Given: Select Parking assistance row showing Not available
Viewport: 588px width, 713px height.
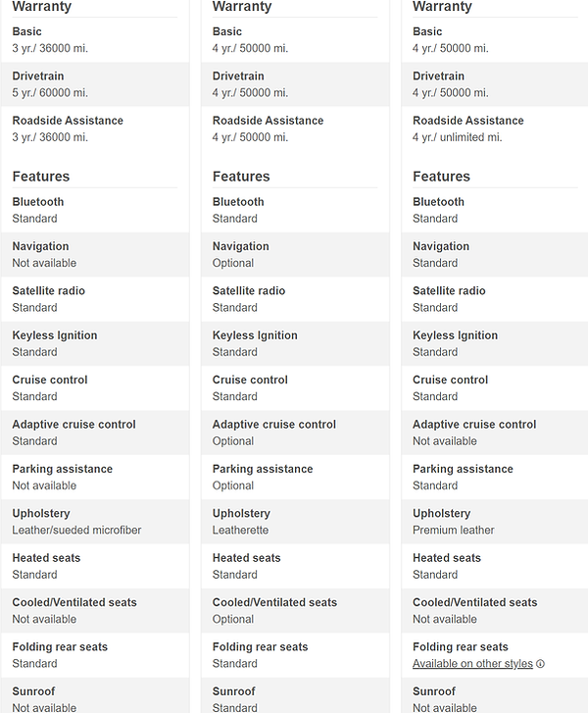Looking at the screenshot, I should click(95, 478).
